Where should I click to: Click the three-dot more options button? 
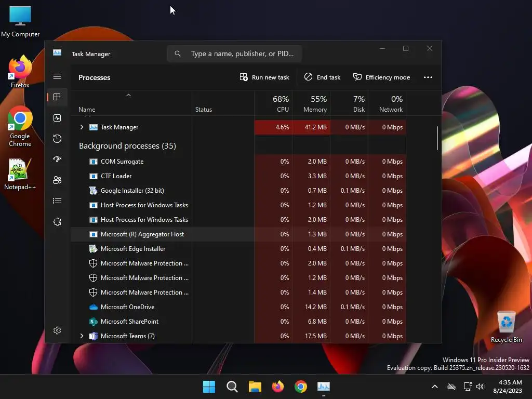pos(428,77)
